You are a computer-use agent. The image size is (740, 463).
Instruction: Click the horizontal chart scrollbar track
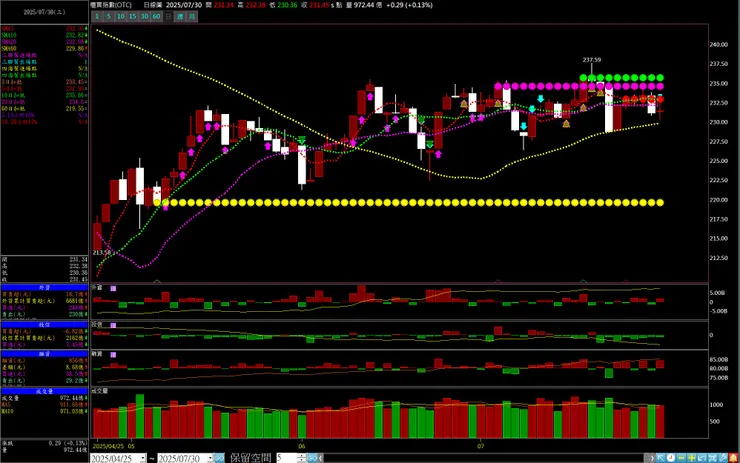click(484, 458)
